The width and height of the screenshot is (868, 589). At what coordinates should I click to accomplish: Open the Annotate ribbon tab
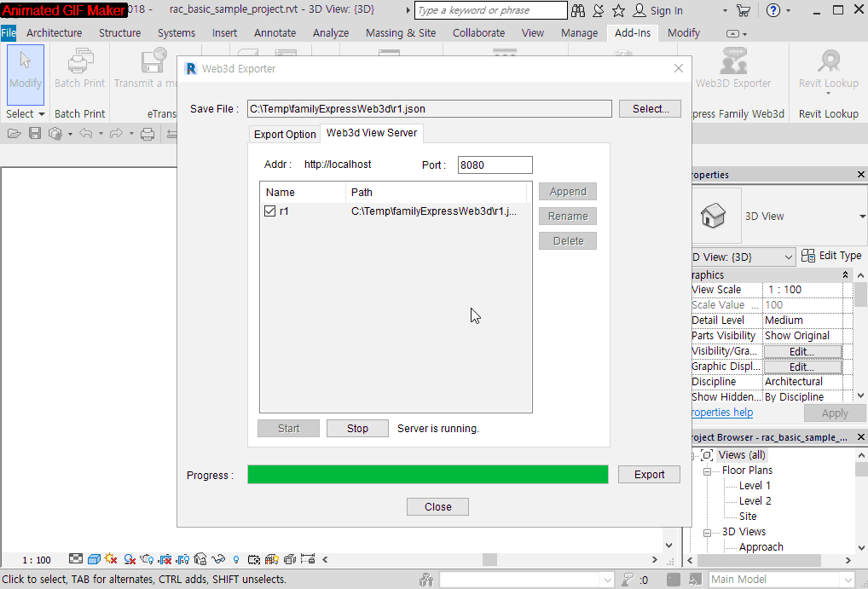pos(275,32)
